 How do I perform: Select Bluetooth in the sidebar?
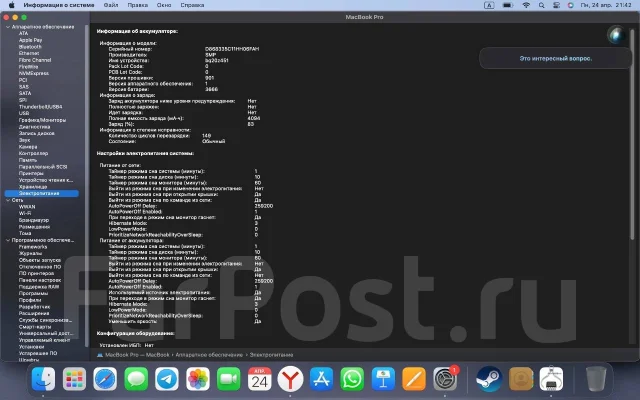pos(30,47)
